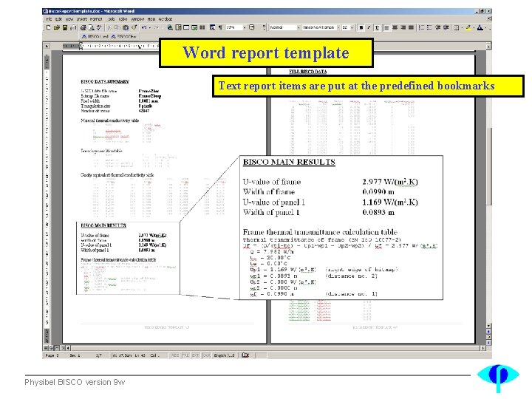Open the Table menu
The height and width of the screenshot is (399, 532).
tap(123, 19)
